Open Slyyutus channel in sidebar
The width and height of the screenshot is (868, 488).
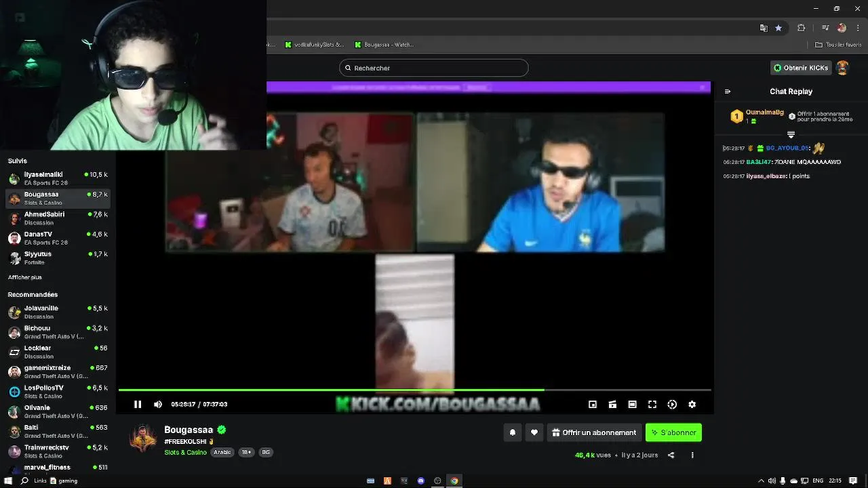58,258
